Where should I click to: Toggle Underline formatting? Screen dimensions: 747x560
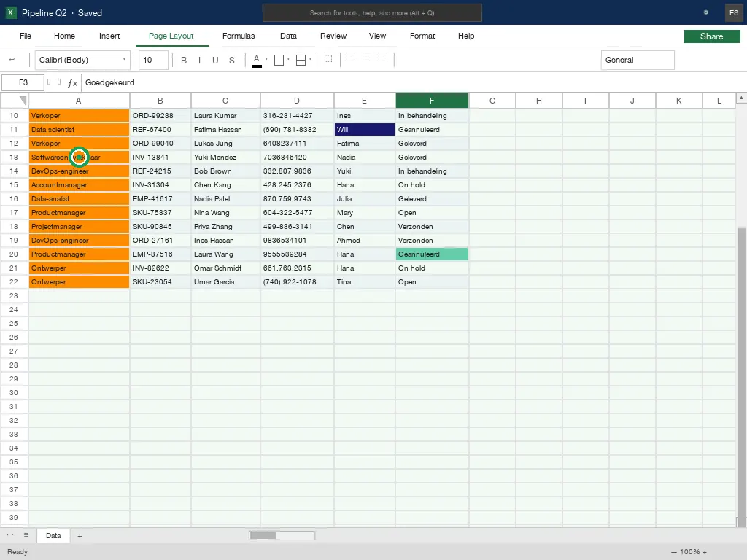(215, 60)
